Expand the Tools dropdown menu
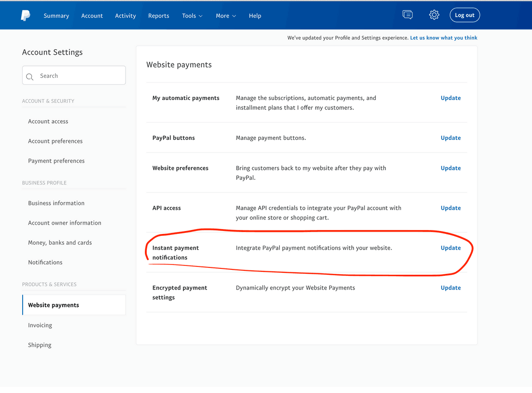The width and height of the screenshot is (532, 393). click(x=192, y=16)
